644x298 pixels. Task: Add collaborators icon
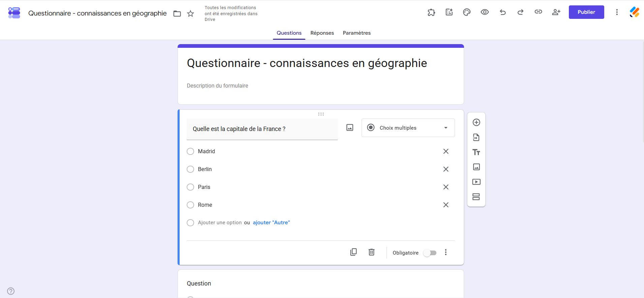pyautogui.click(x=556, y=12)
